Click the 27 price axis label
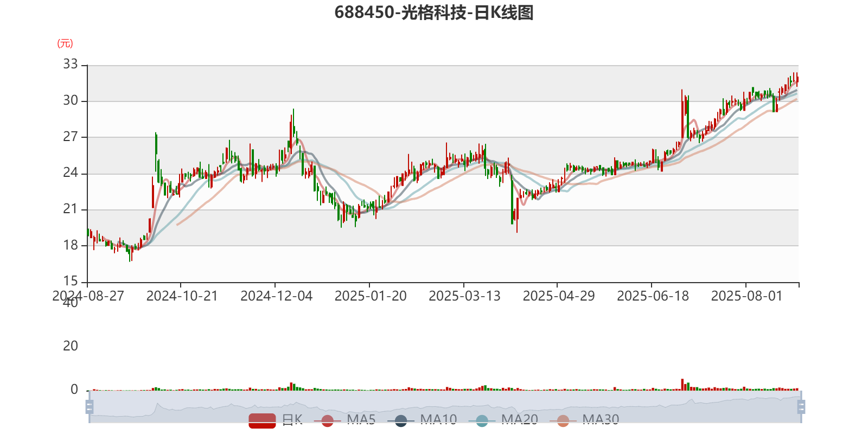Viewport: 868px width, 434px height. 71,137
